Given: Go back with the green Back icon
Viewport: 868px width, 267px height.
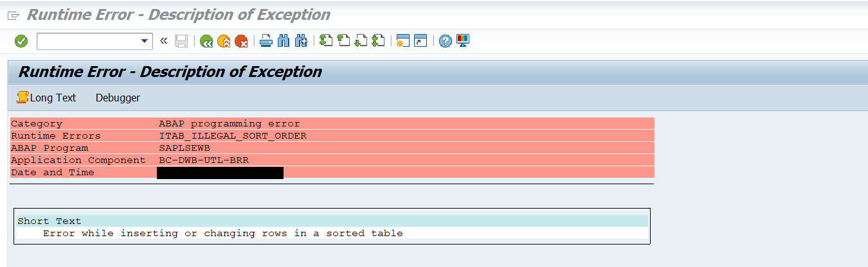Looking at the screenshot, I should click(206, 41).
